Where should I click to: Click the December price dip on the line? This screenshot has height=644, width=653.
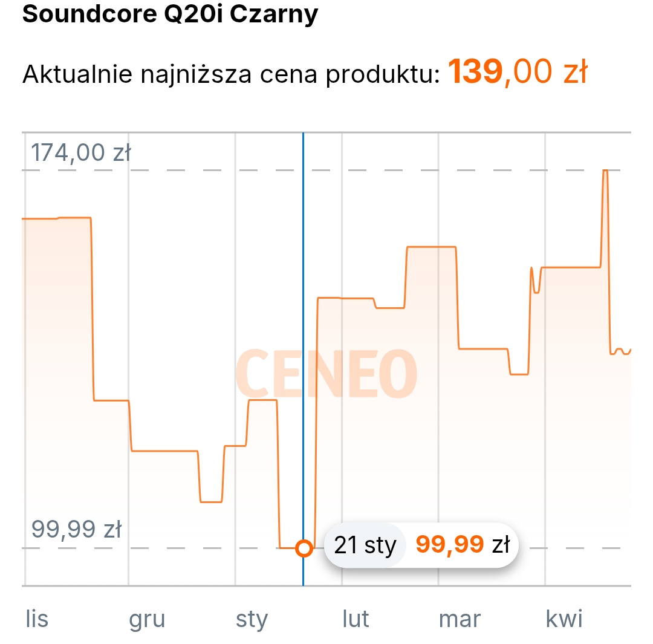pos(210,501)
